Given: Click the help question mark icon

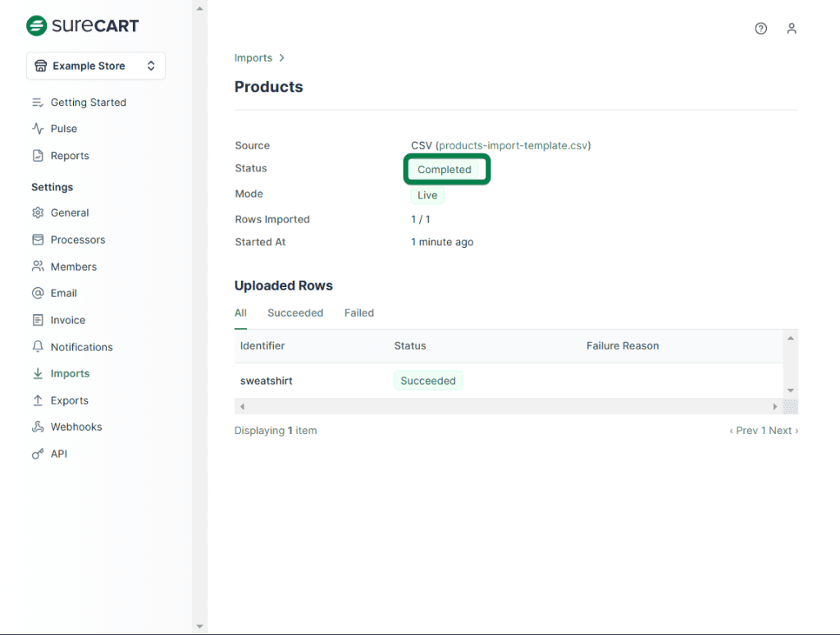Looking at the screenshot, I should (760, 29).
